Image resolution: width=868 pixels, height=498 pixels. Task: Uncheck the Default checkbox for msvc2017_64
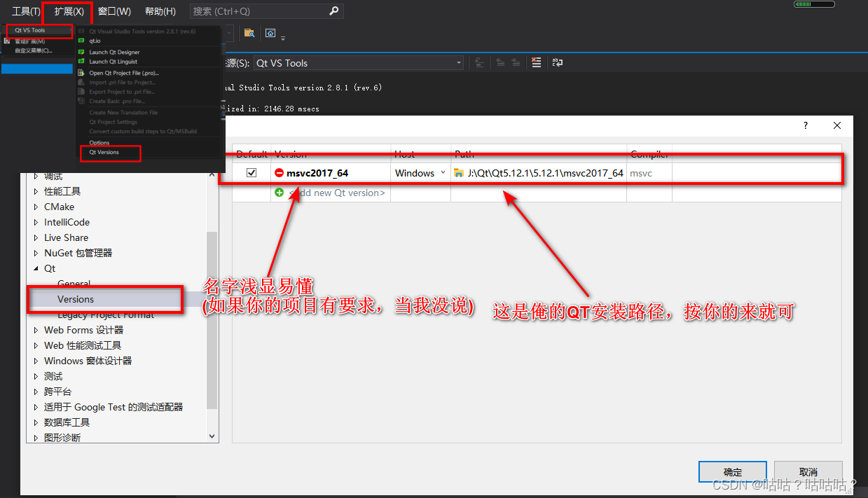click(251, 172)
